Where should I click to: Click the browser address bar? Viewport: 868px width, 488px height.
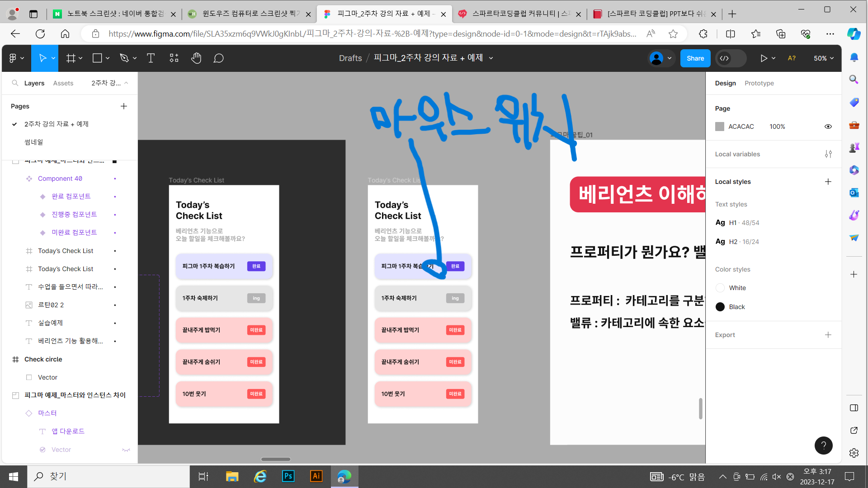(372, 34)
